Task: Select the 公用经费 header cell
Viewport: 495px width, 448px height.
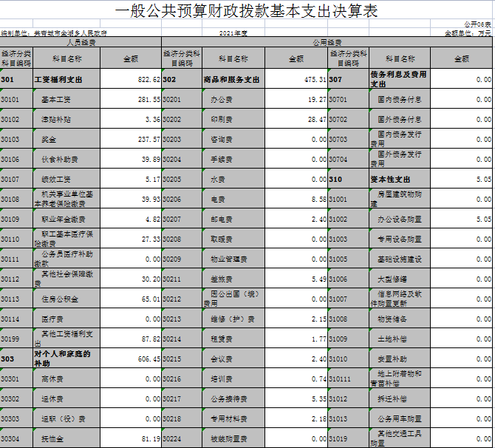Action: point(327,43)
